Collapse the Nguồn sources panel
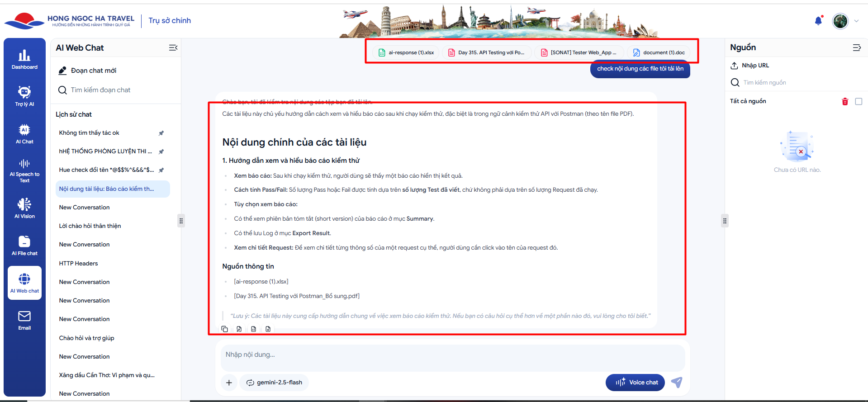Viewport: 868px width, 402px height. click(x=857, y=47)
